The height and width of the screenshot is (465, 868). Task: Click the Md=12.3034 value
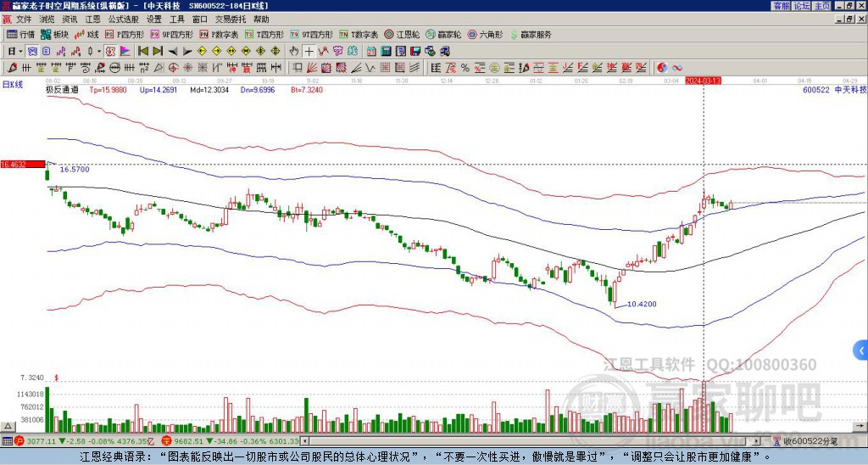click(209, 89)
